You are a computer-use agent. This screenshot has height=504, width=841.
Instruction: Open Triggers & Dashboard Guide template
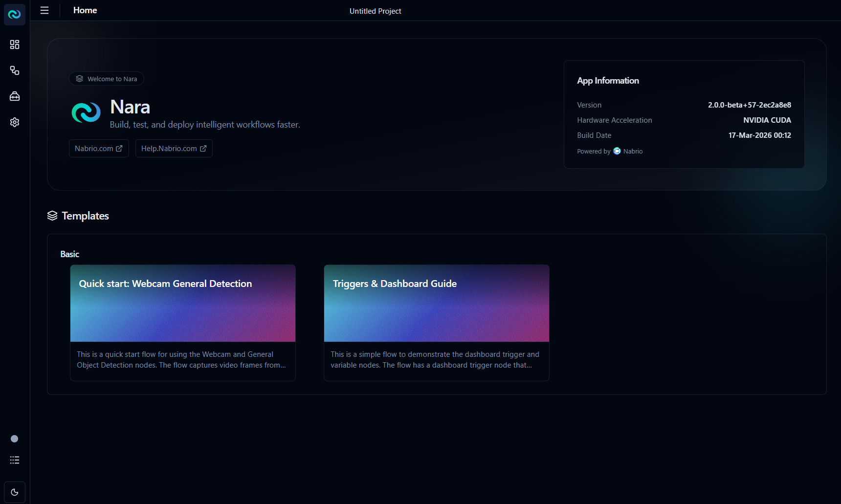click(x=436, y=303)
